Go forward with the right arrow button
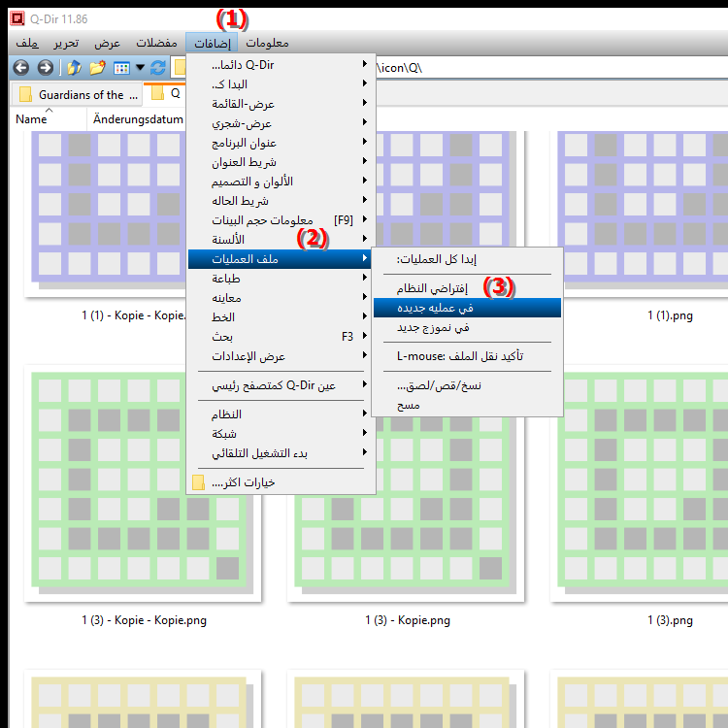Viewport: 728px width, 728px height. [x=45, y=68]
